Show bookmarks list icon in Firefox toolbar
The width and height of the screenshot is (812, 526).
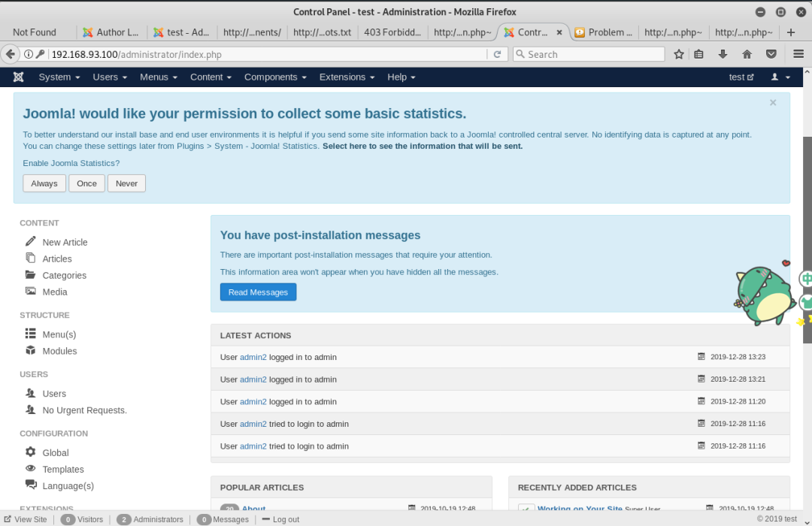(x=698, y=54)
